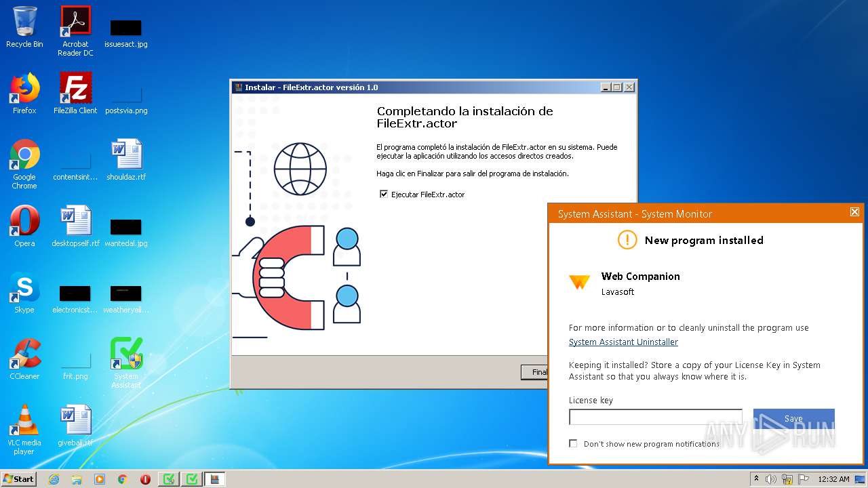
Task: Open Internet Explorer in taskbar
Action: 54,479
